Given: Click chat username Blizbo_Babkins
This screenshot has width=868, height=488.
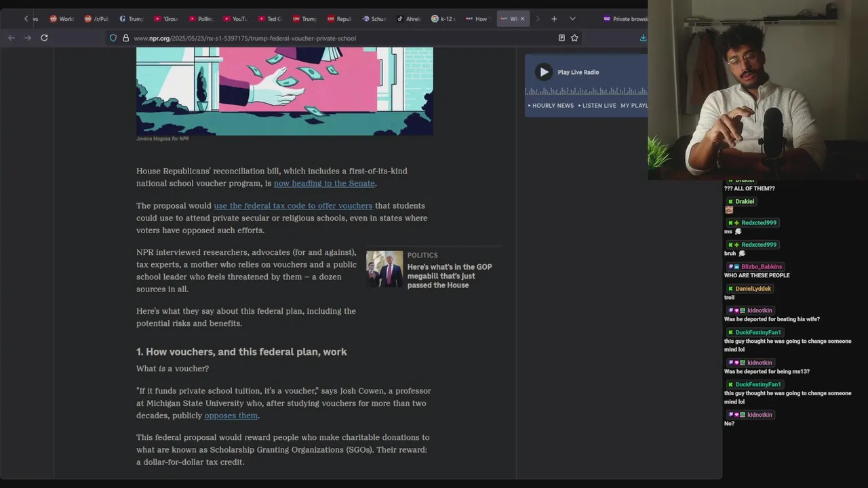Looking at the screenshot, I should tap(762, 267).
